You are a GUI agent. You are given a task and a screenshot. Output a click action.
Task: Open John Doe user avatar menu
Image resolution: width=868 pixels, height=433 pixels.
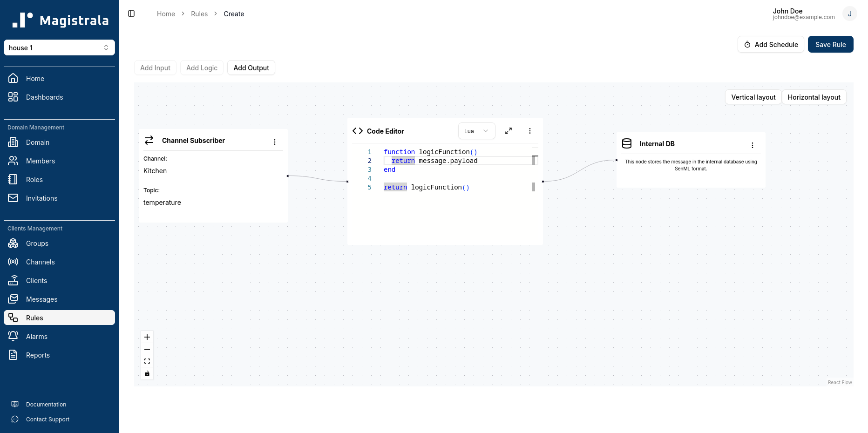(x=849, y=14)
